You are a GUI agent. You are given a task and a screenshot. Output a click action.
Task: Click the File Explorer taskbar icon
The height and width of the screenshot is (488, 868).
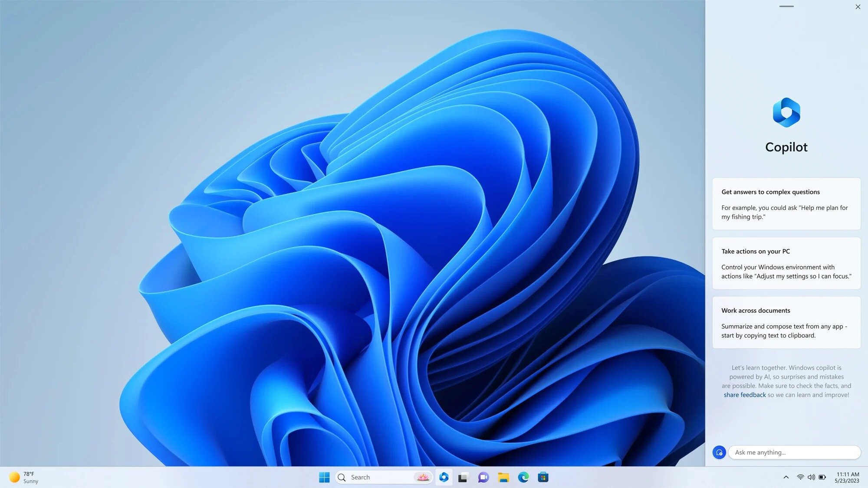click(503, 477)
